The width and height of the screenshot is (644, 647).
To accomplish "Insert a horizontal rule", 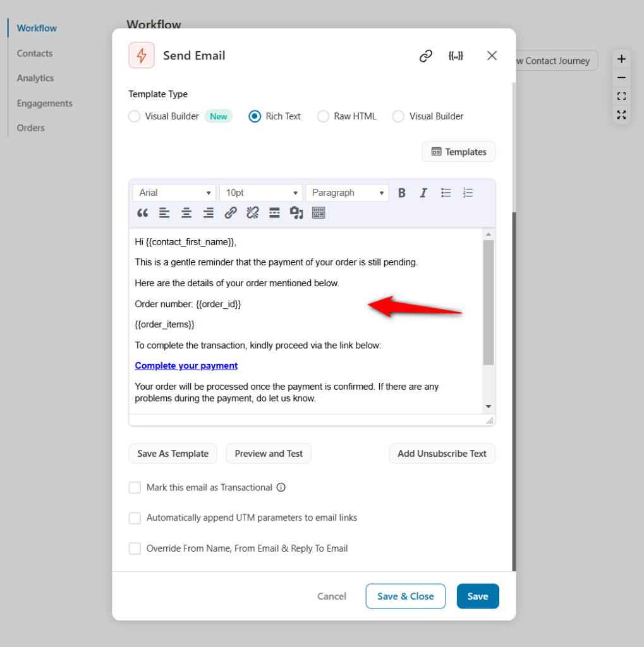I will (x=274, y=213).
